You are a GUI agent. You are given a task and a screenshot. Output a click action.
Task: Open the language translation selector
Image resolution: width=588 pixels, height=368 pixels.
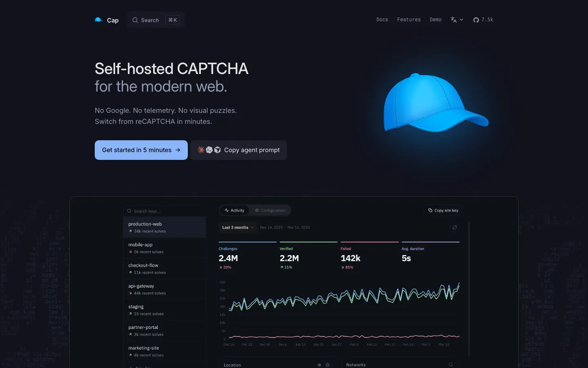coord(457,20)
